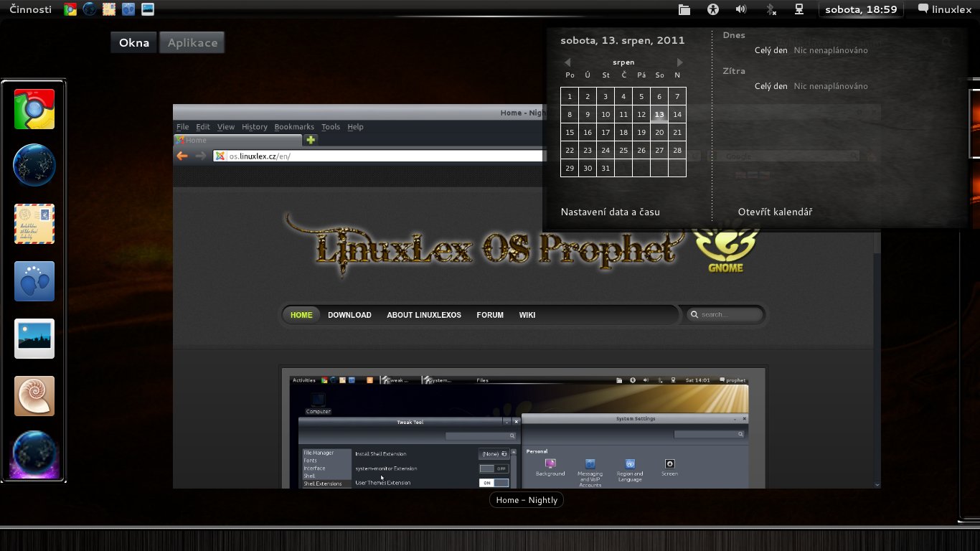Image resolution: width=980 pixels, height=551 pixels.
Task: Go to next month in calendar
Action: [x=679, y=62]
